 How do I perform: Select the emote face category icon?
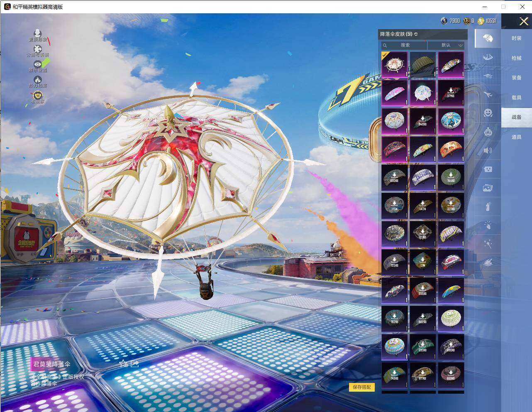pos(488,113)
